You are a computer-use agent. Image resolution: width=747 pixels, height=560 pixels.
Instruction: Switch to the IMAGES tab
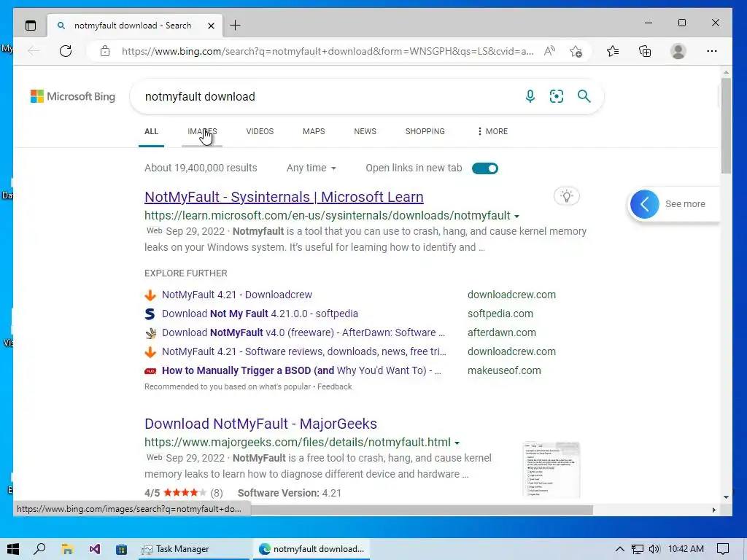(202, 131)
